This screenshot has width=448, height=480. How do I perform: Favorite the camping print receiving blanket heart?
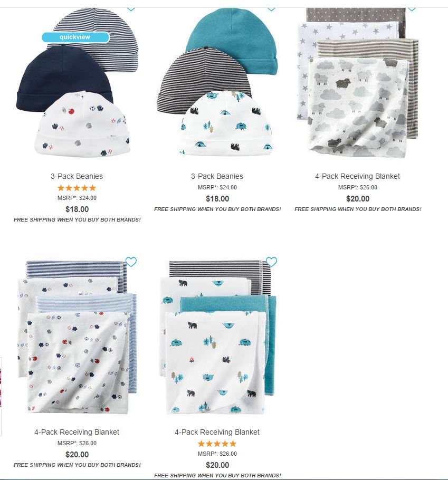point(271,262)
